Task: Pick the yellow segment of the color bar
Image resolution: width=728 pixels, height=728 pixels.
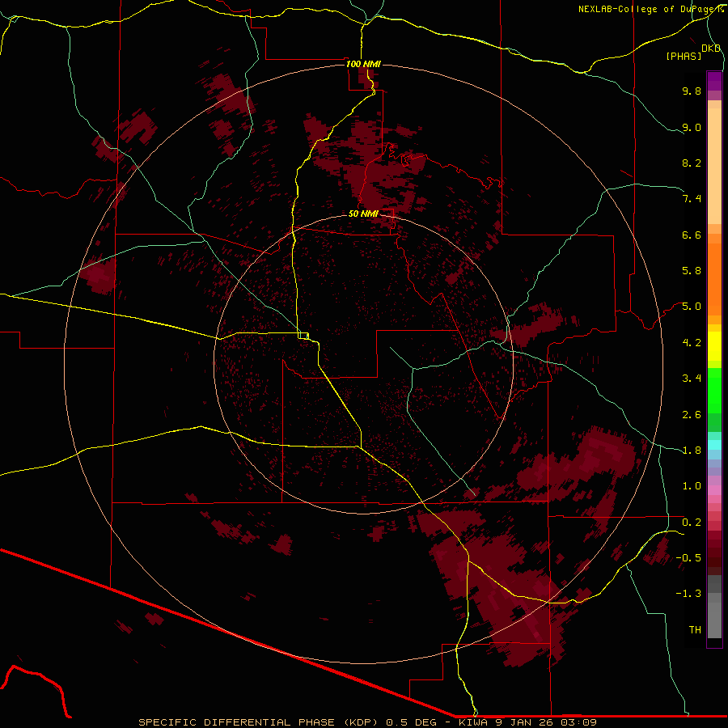Action: tap(714, 346)
